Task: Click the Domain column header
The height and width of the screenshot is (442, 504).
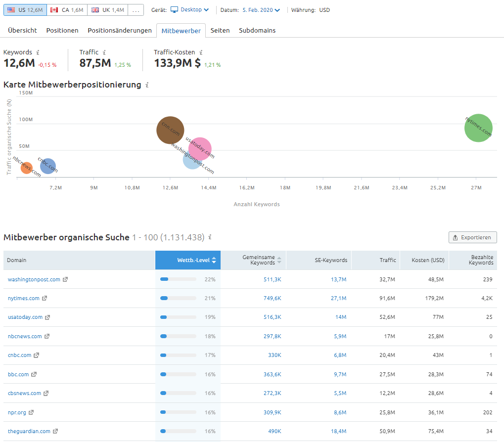Action: point(79,260)
